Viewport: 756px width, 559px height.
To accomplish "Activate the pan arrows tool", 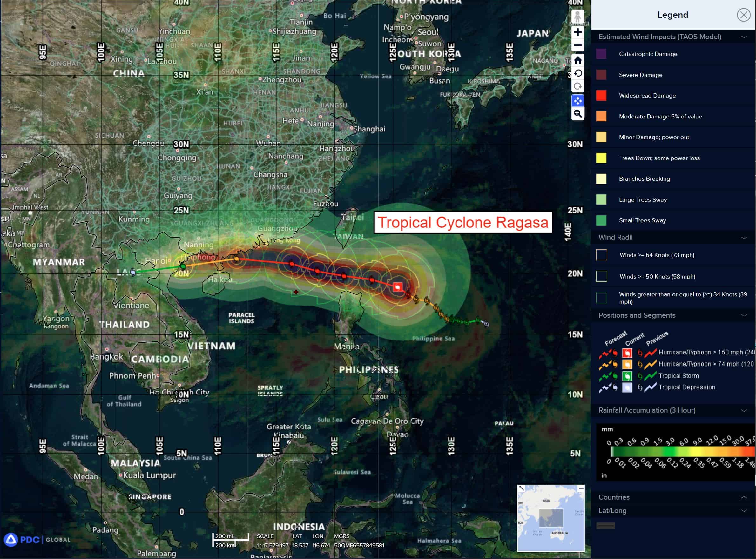I will [x=578, y=100].
